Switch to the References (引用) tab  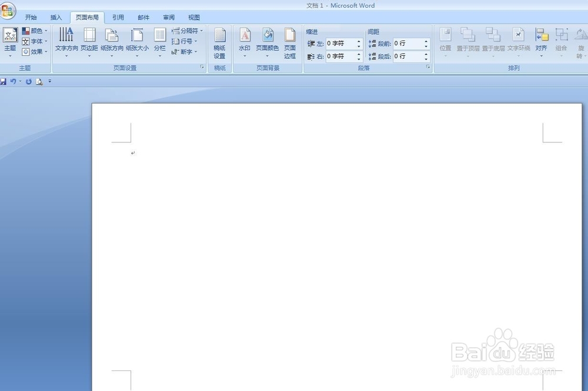(x=118, y=17)
